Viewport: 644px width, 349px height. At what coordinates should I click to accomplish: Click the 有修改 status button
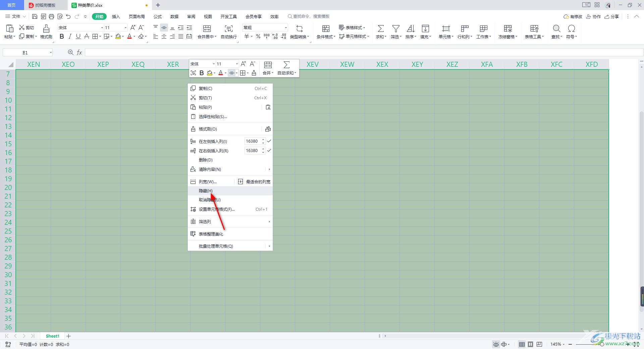click(x=573, y=16)
